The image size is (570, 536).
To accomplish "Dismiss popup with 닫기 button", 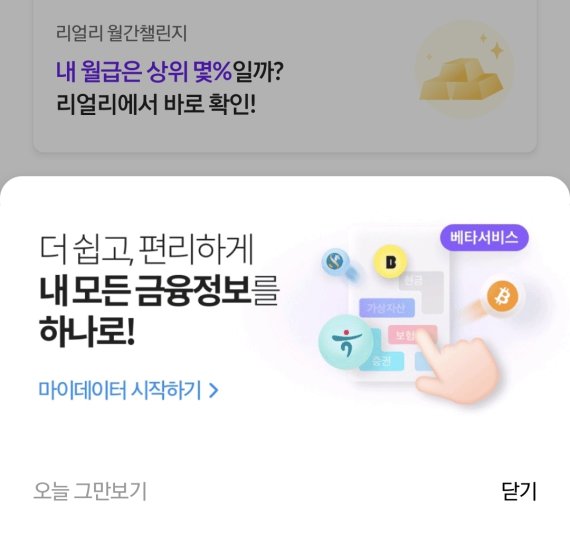I will pyautogui.click(x=519, y=491).
